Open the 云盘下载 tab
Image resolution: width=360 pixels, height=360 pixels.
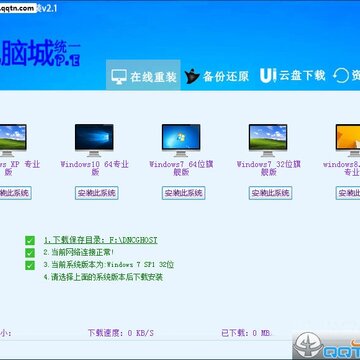click(x=292, y=76)
